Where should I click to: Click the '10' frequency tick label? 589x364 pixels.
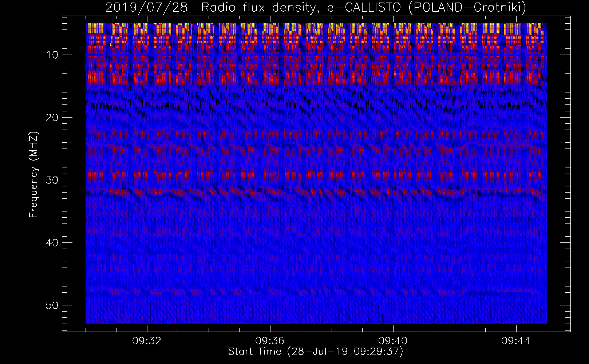52,55
